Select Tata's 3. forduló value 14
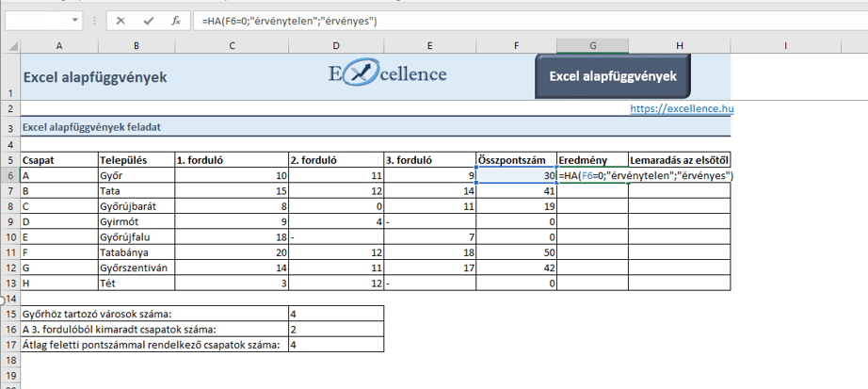The width and height of the screenshot is (868, 389). tap(429, 191)
